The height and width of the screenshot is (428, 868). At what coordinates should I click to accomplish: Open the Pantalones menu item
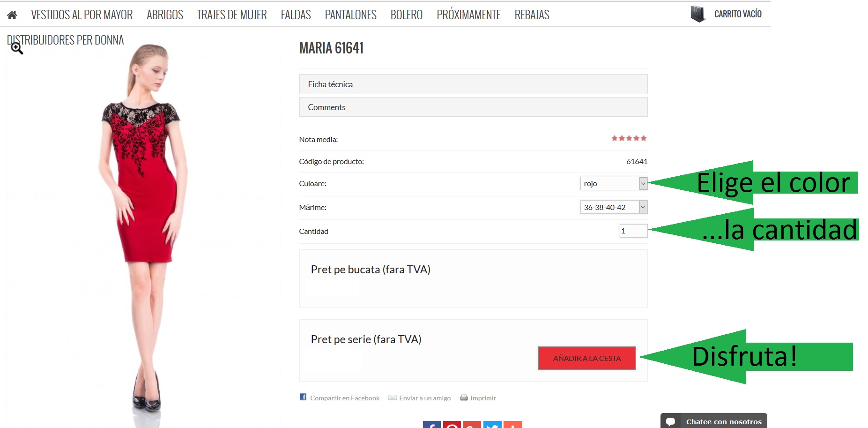pos(351,15)
